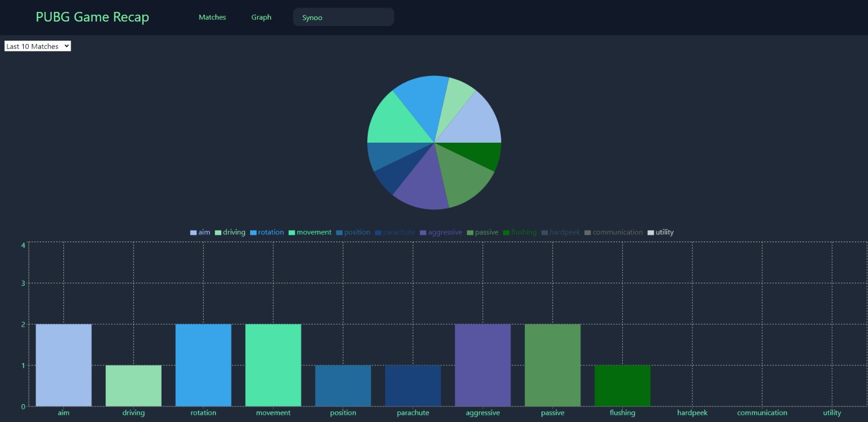The height and width of the screenshot is (422, 868).
Task: Click the aim x-axis label
Action: tap(63, 413)
